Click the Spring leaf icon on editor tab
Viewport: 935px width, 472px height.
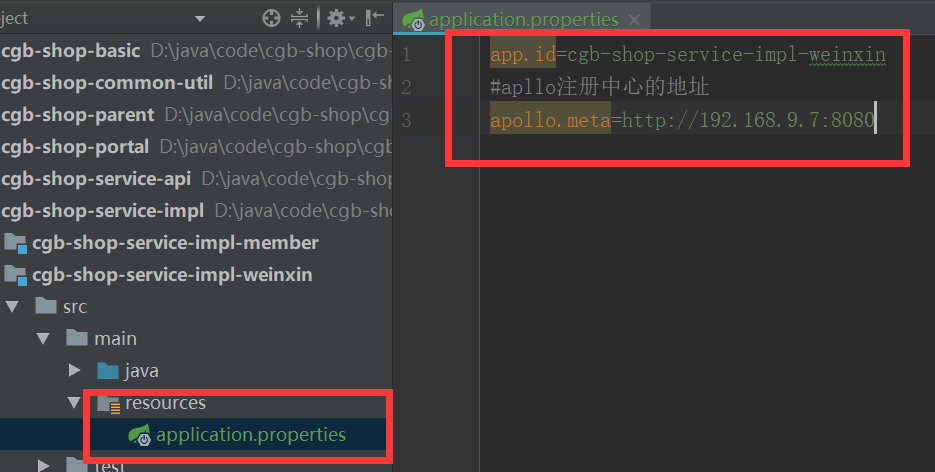[413, 20]
